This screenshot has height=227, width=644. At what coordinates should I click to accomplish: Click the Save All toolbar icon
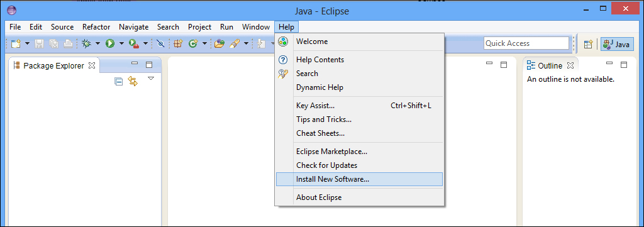pos(53,43)
